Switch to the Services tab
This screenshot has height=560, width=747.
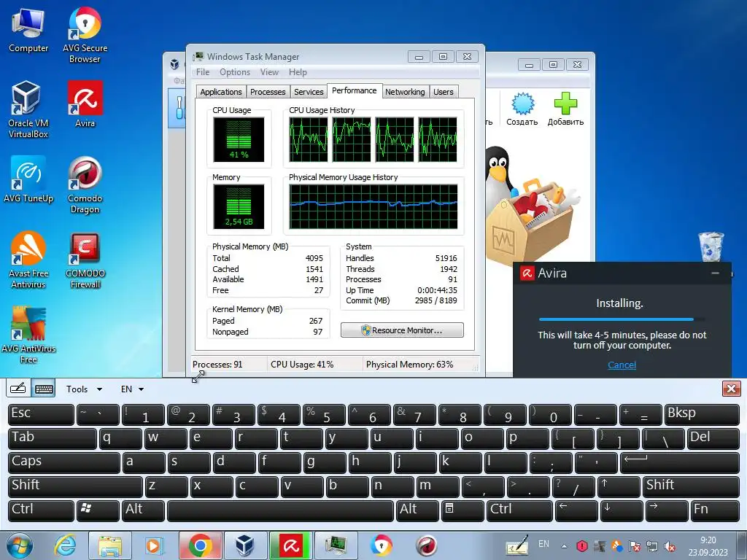pos(309,92)
